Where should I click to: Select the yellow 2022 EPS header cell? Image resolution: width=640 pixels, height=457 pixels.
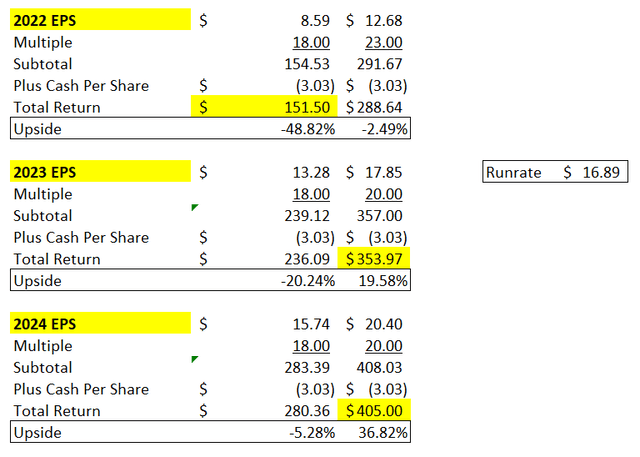coord(100,20)
